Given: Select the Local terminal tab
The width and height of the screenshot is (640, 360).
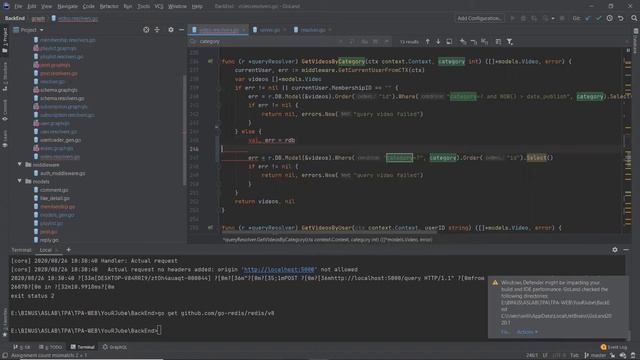Looking at the screenshot, I should 46,250.
